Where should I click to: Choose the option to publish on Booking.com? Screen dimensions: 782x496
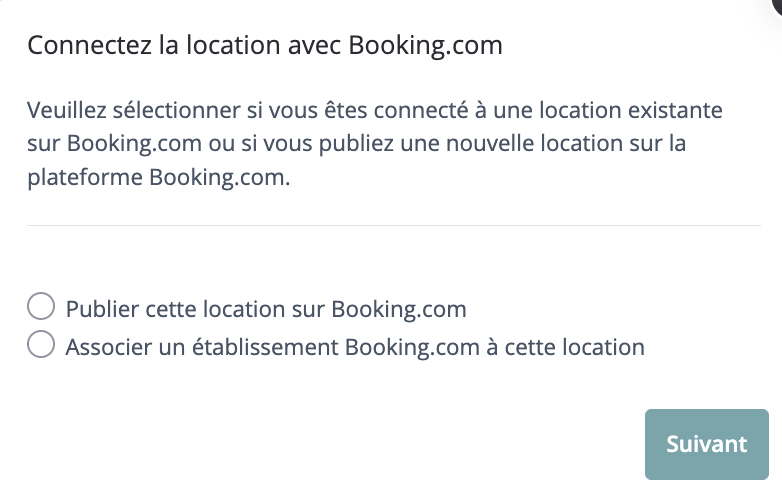coord(41,307)
